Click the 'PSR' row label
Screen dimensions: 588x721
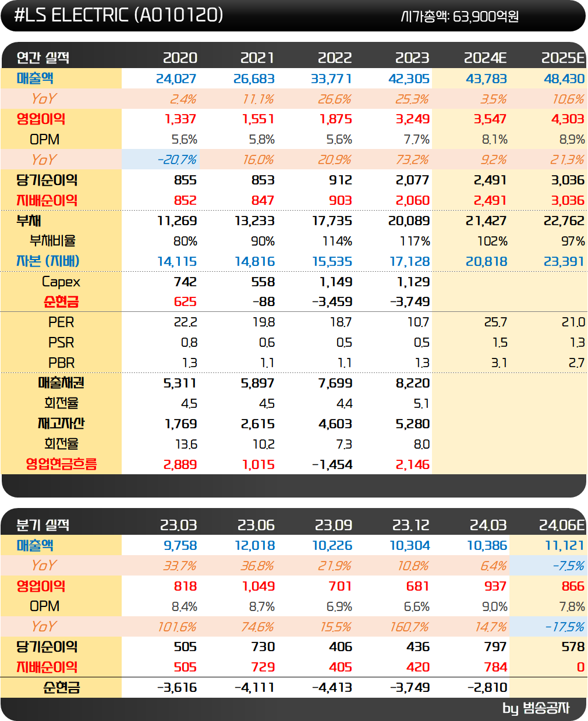61,343
